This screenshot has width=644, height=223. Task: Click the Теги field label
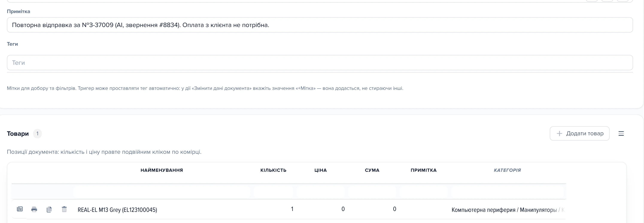click(12, 44)
